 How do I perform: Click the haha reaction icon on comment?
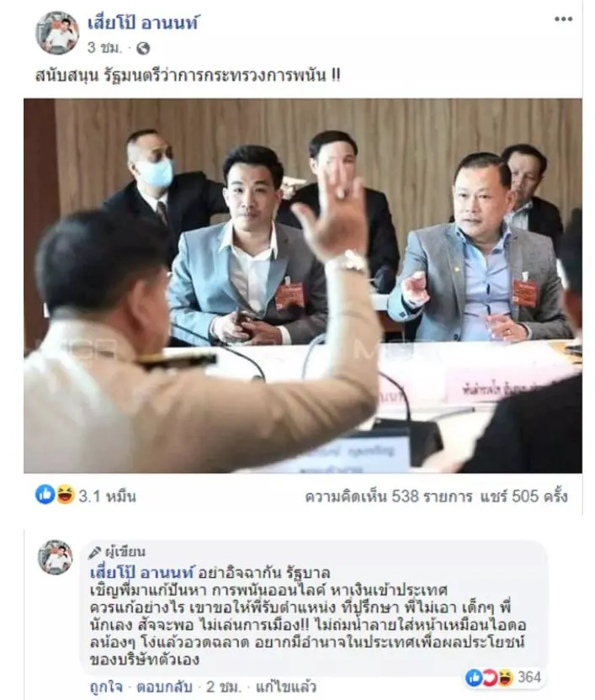pos(505,677)
